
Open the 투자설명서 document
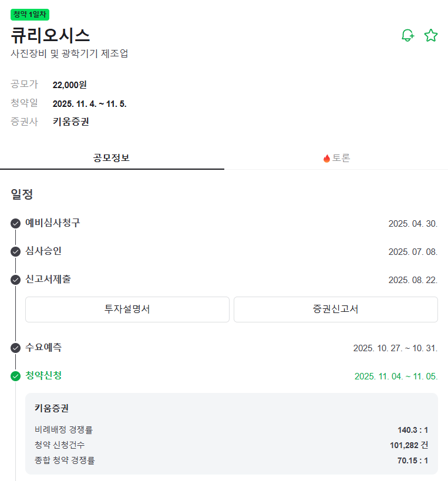[127, 310]
